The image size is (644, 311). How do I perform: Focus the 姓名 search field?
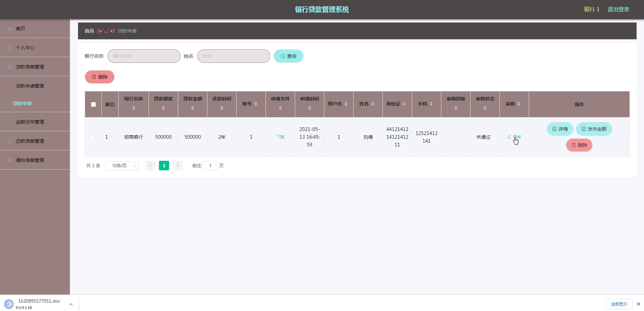tap(234, 56)
